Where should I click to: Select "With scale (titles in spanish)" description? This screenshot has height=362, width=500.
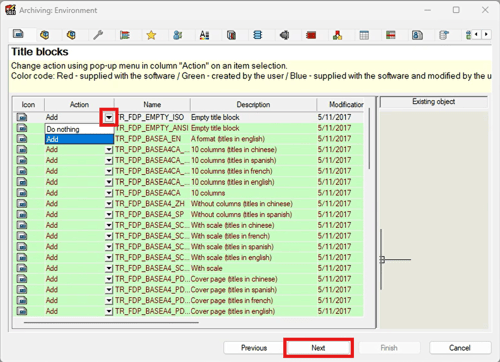(x=232, y=247)
